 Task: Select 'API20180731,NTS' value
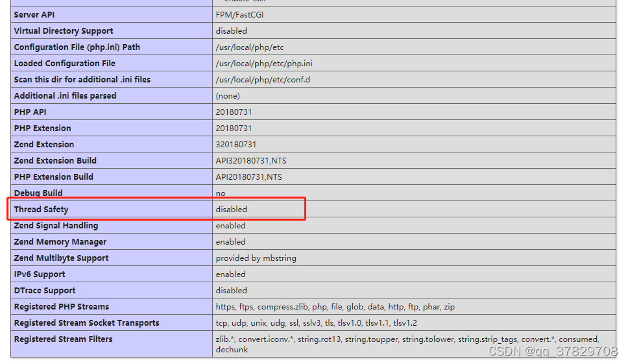point(248,177)
